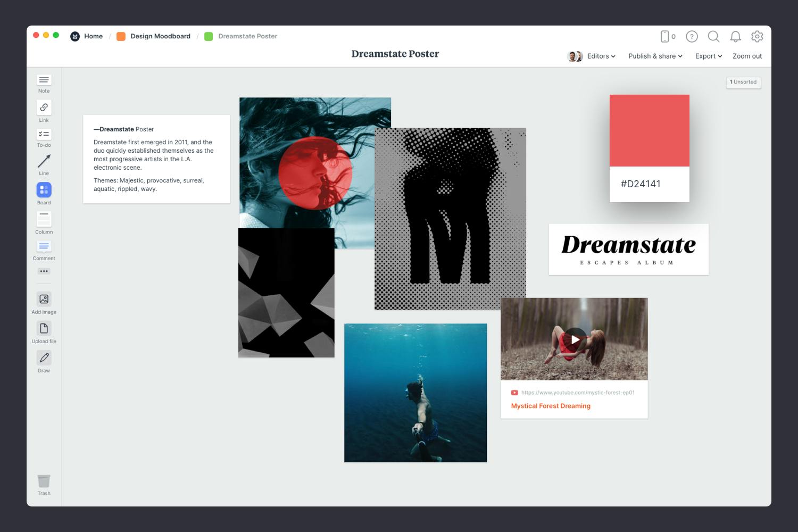
Task: Select the Draw tool
Action: [x=44, y=358]
